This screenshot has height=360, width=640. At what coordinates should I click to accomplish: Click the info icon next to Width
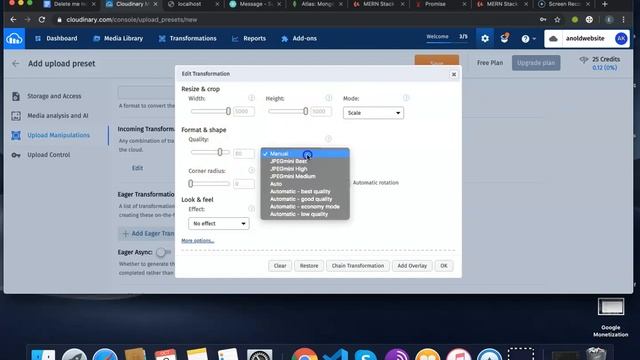point(251,98)
